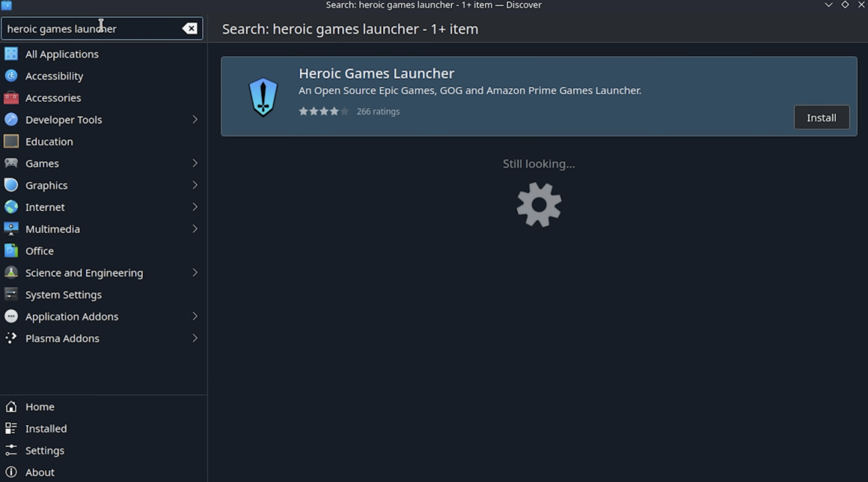Click the red Accessories toolbox icon

click(x=11, y=98)
